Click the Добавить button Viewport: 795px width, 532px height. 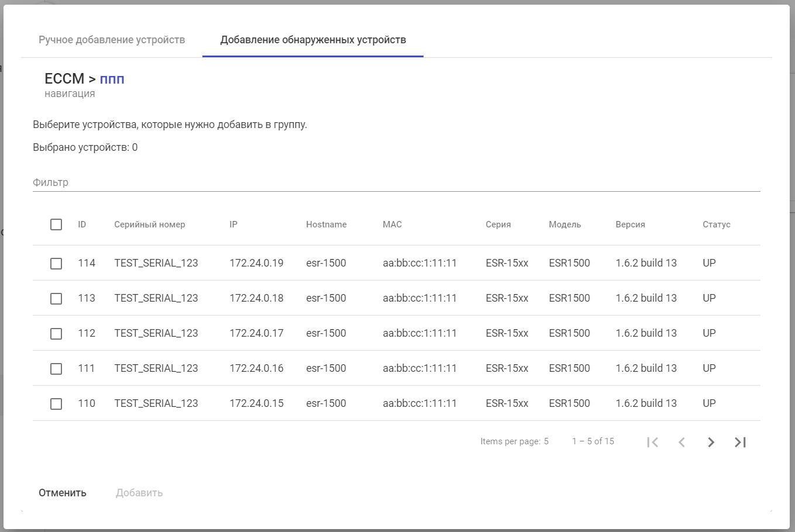pyautogui.click(x=139, y=493)
